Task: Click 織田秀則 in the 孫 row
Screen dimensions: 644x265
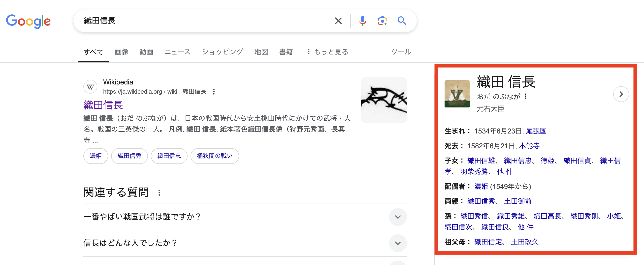Action: click(x=584, y=216)
